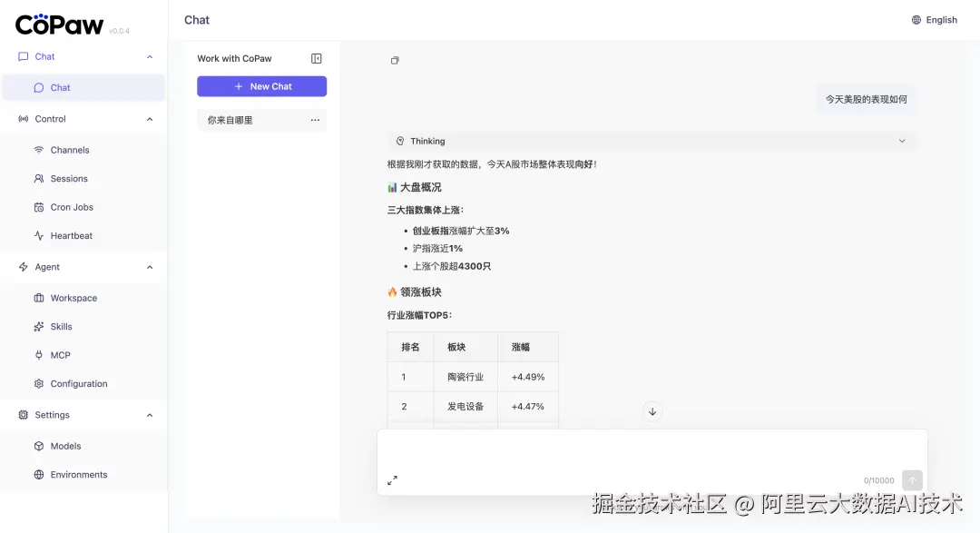The height and width of the screenshot is (533, 980).
Task: Select the Sessions sidebar icon
Action: point(39,178)
